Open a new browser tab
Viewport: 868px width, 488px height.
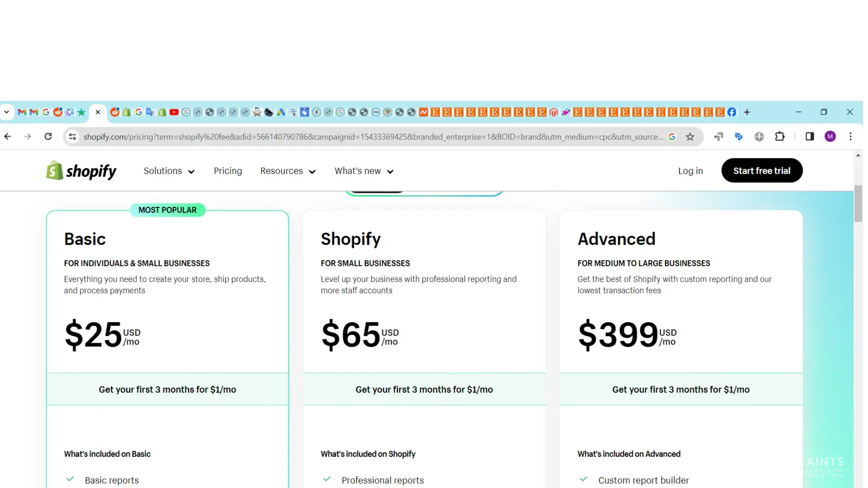click(747, 112)
